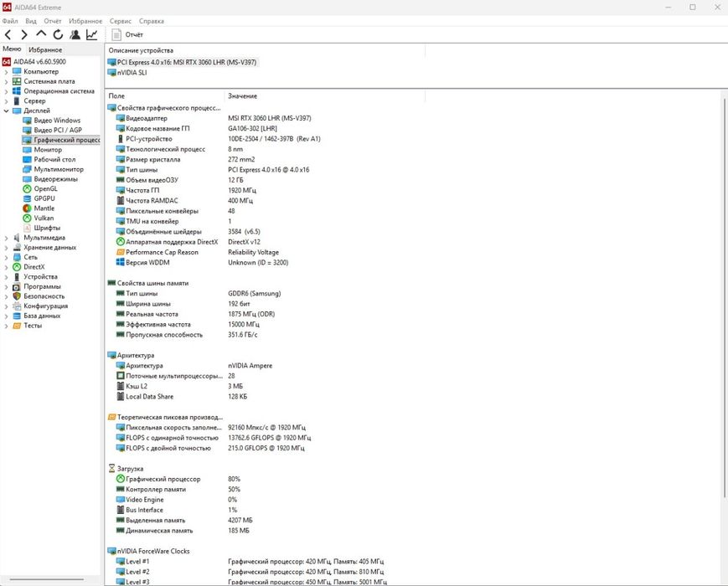Click the sidebar horizontal scrollbar
The width and height of the screenshot is (728, 586).
pos(46,579)
